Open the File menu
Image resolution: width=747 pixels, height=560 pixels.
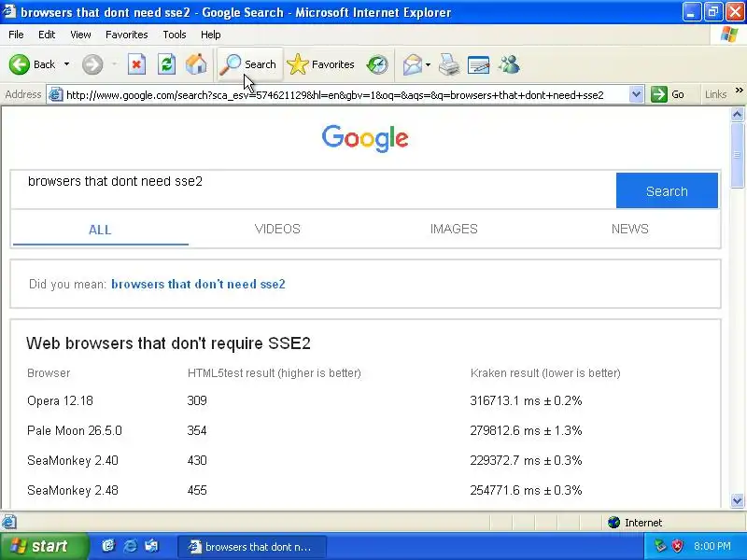coord(16,35)
